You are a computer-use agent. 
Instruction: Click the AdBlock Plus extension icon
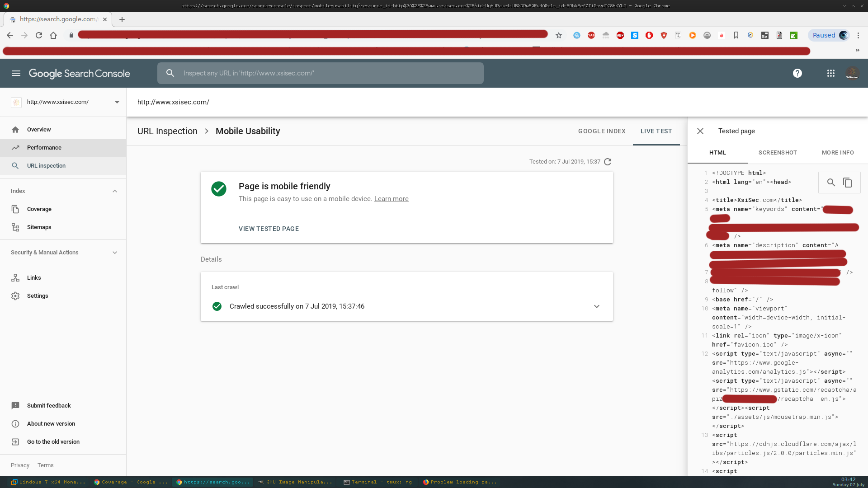[620, 35]
